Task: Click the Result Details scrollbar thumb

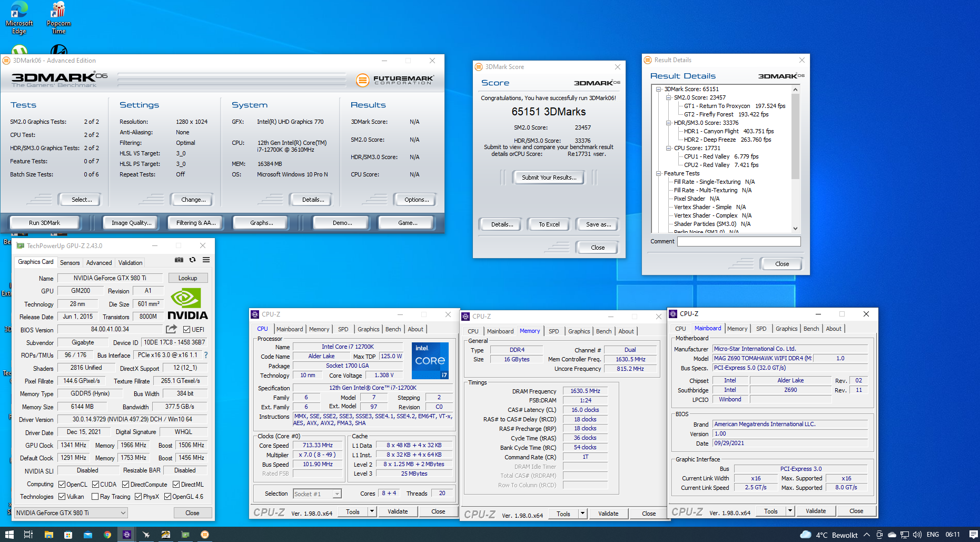Action: 795,137
